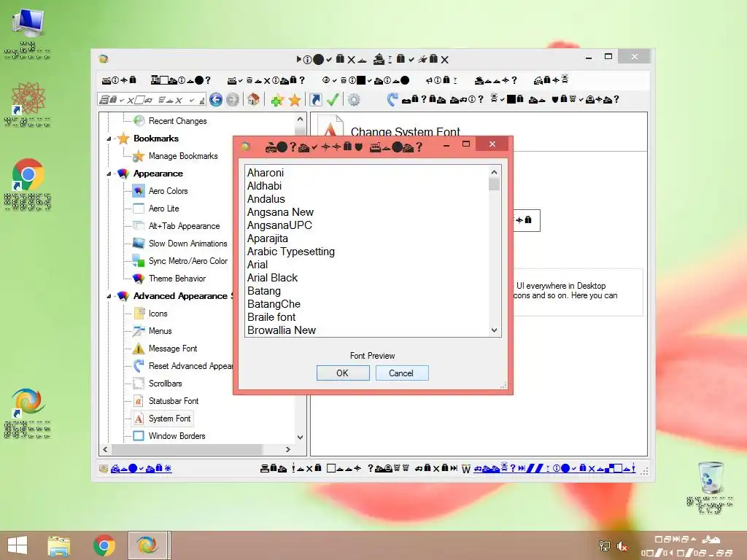Click the Window Borders item icon

pos(139,436)
